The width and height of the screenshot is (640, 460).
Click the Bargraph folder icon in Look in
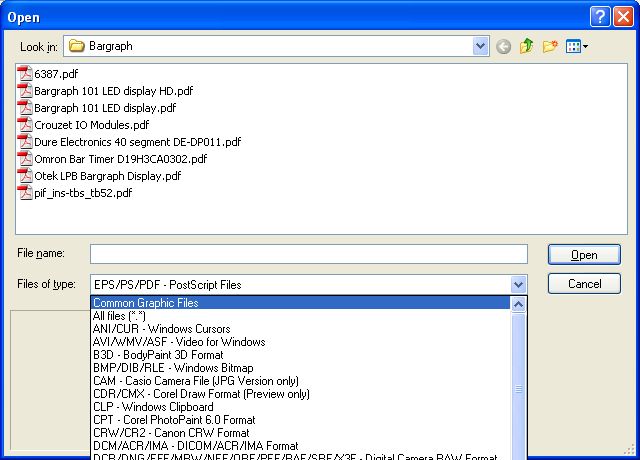(x=76, y=46)
